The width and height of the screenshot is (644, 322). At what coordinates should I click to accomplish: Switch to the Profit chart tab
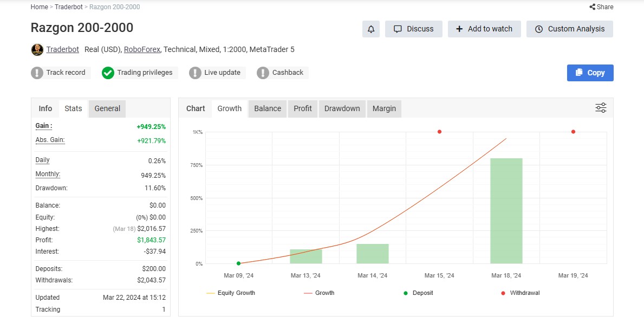[303, 108]
